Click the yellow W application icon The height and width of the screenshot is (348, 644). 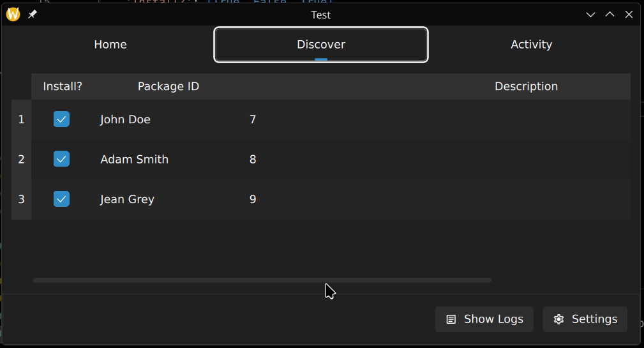tap(13, 15)
